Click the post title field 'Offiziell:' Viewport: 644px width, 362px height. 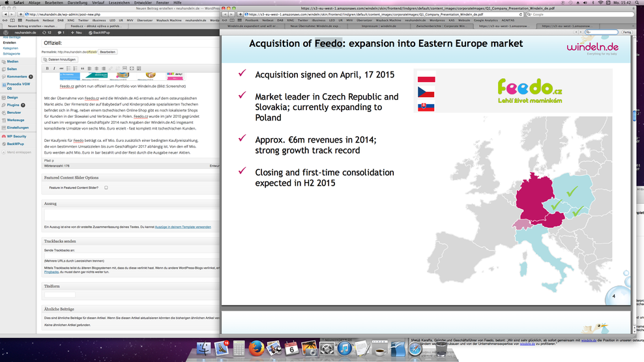[x=132, y=43]
